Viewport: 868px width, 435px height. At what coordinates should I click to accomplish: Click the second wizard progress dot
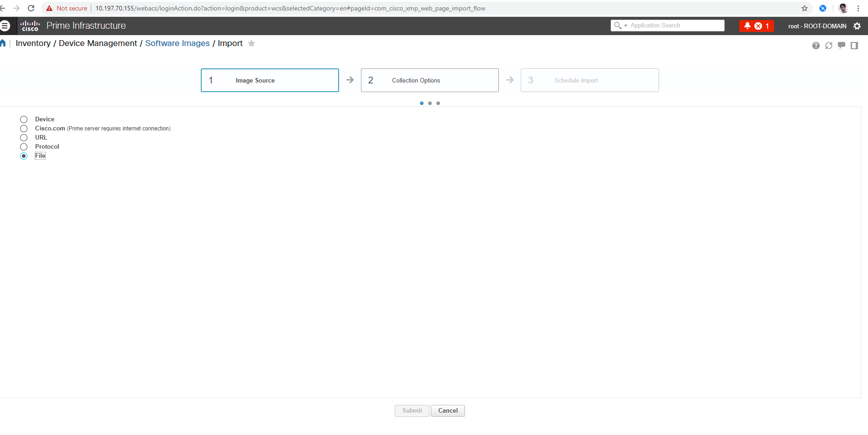click(430, 104)
